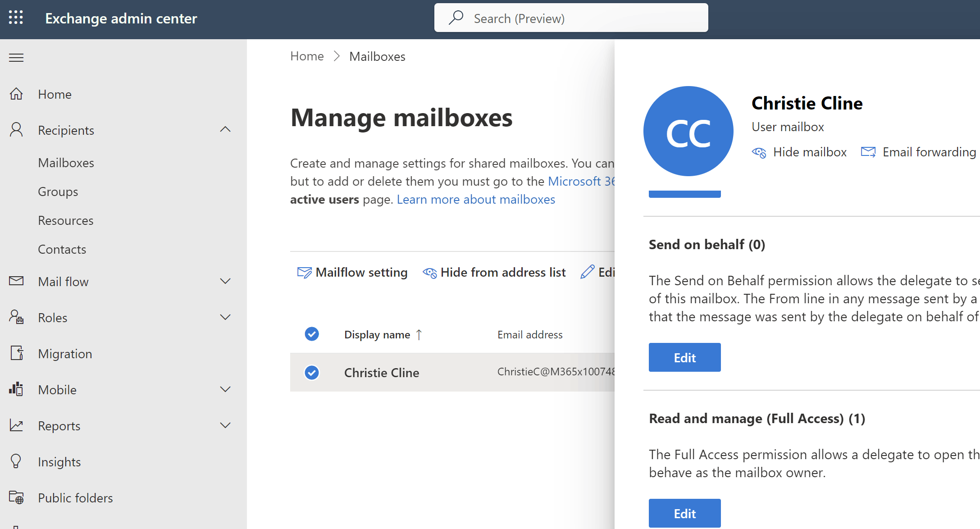980x529 pixels.
Task: Select the Christie Cline display name
Action: point(382,373)
